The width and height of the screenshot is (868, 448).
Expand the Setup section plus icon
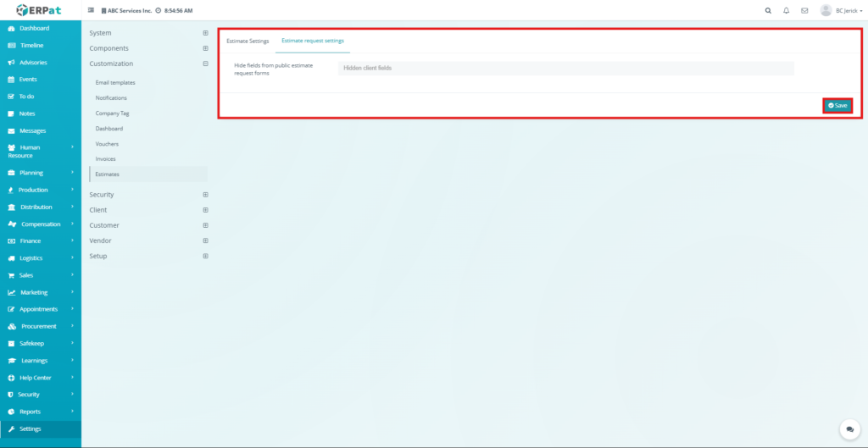205,256
